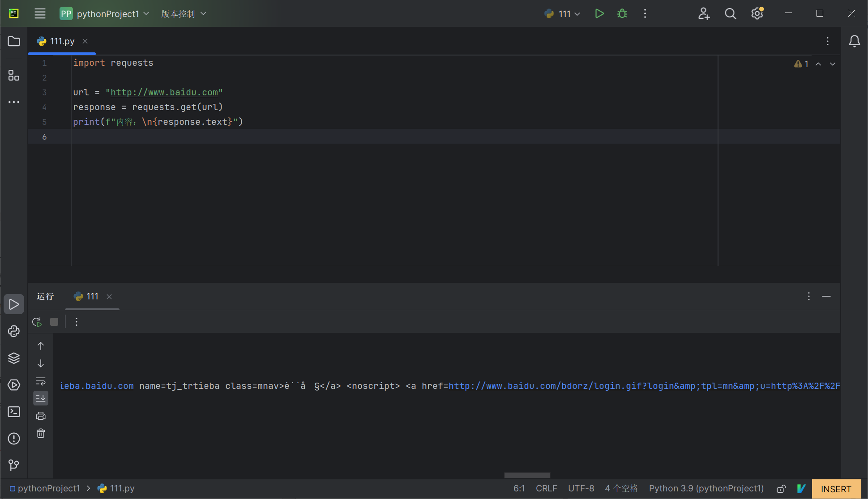Toggle scroll to end of output
868x499 pixels.
(41, 398)
